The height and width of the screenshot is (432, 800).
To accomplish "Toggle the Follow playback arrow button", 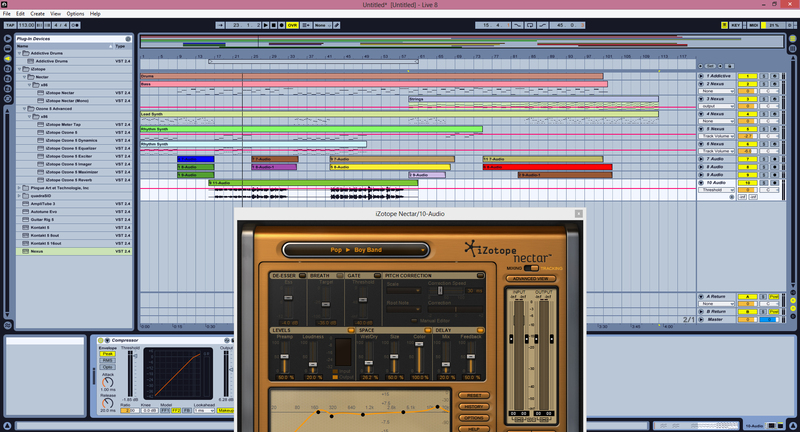I will [220, 25].
